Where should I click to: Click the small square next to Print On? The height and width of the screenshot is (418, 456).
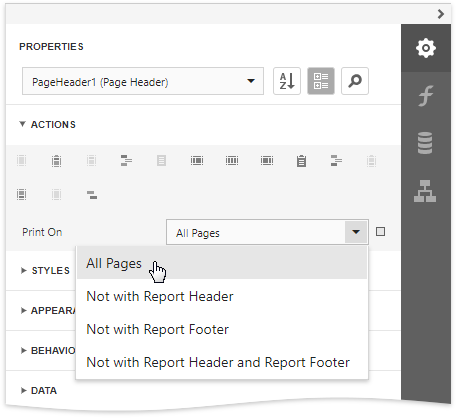tap(380, 232)
